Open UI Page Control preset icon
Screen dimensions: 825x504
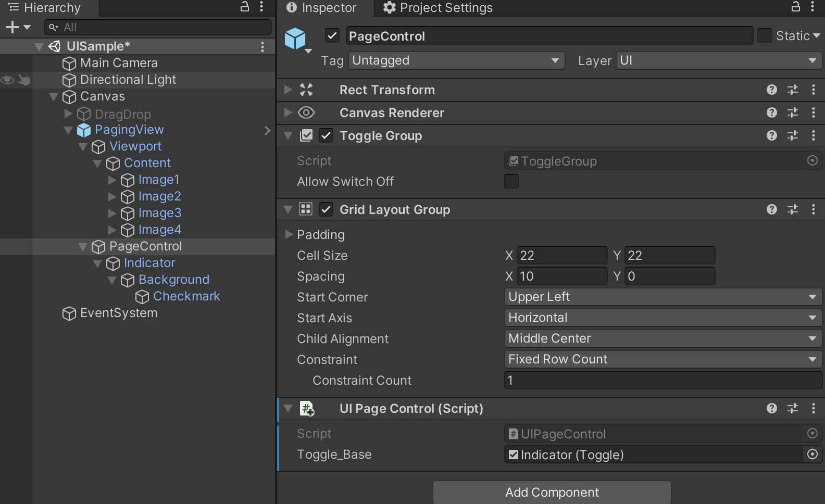coord(793,408)
